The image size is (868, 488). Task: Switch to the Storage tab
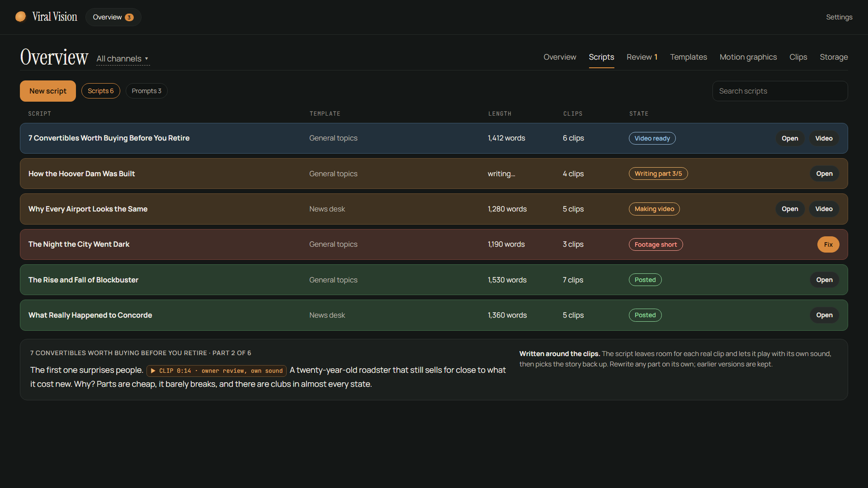pyautogui.click(x=834, y=57)
